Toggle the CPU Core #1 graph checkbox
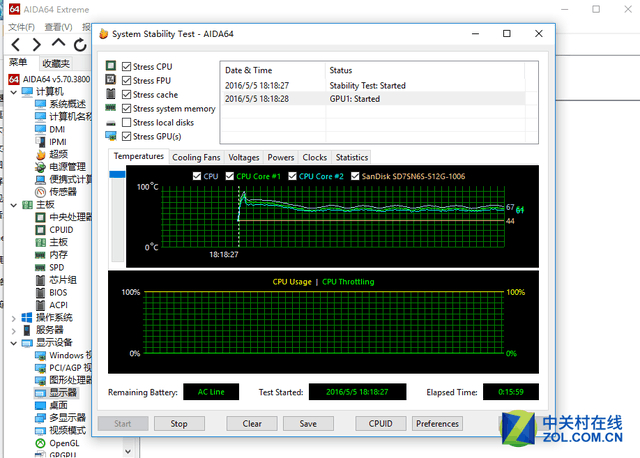 pos(230,176)
